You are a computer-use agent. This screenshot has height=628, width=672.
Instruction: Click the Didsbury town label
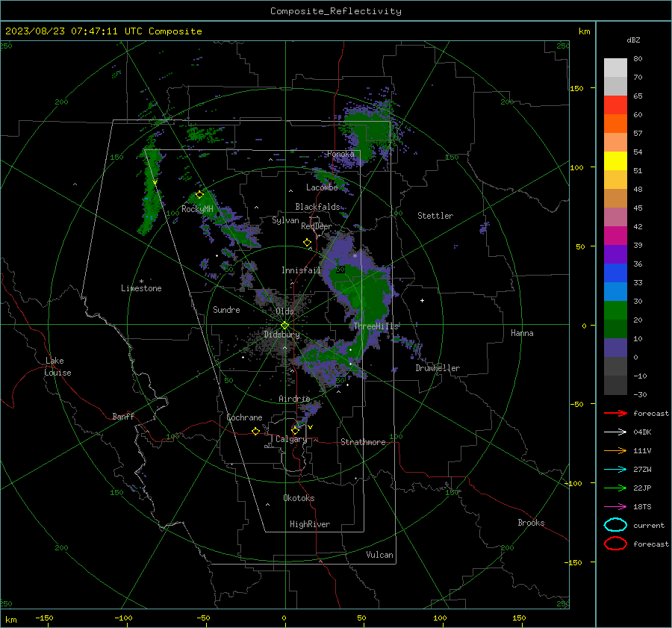tap(281, 335)
